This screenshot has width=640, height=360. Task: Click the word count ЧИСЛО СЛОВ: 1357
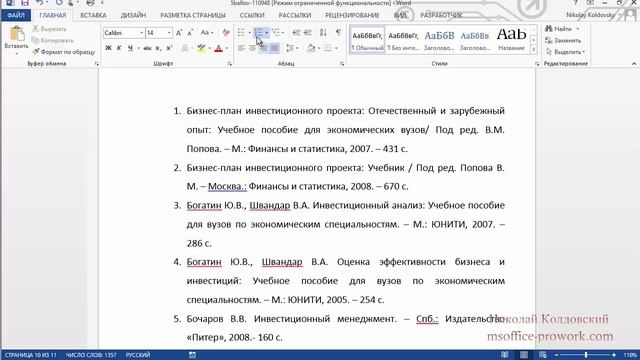point(91,355)
